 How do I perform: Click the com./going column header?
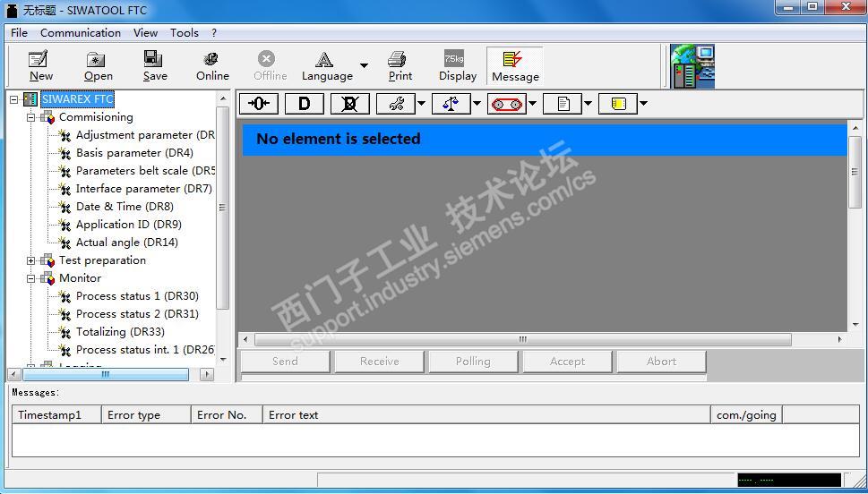coord(746,415)
